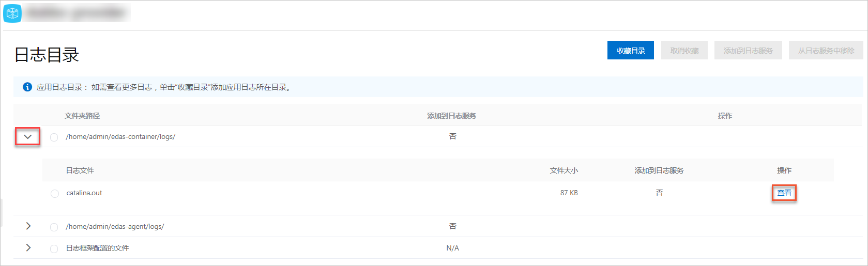This screenshot has width=868, height=266.
Task: Select radio button for /home/admin/edas-agent/logs/
Action: [x=54, y=227]
